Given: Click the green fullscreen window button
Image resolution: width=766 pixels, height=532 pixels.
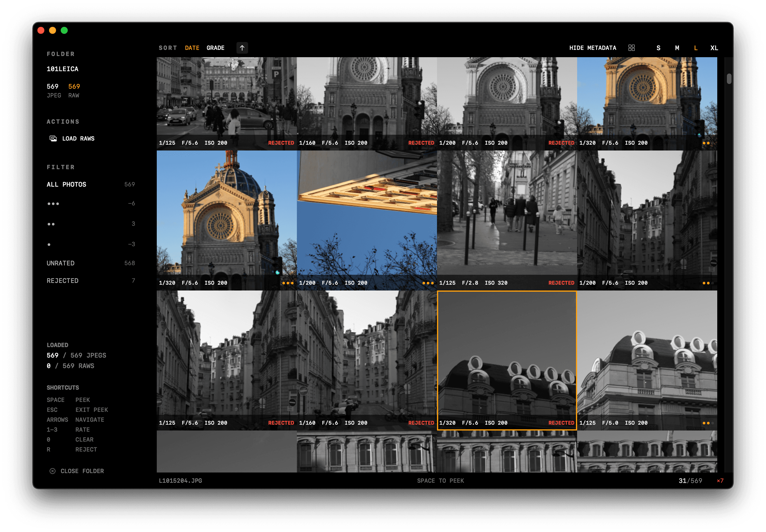Looking at the screenshot, I should (65, 31).
